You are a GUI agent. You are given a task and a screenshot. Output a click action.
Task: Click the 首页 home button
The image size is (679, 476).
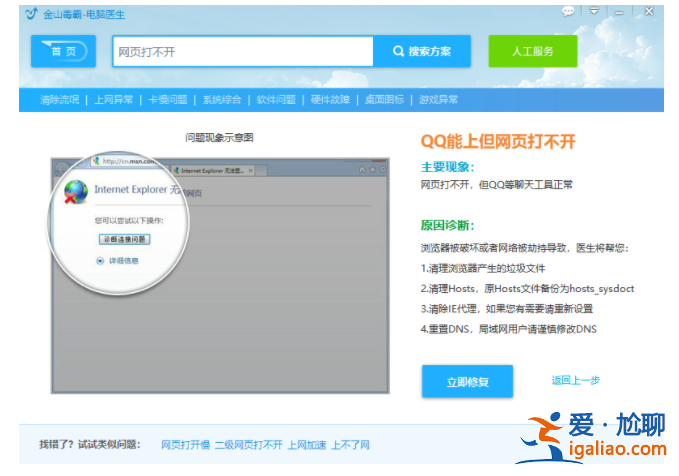pos(63,51)
